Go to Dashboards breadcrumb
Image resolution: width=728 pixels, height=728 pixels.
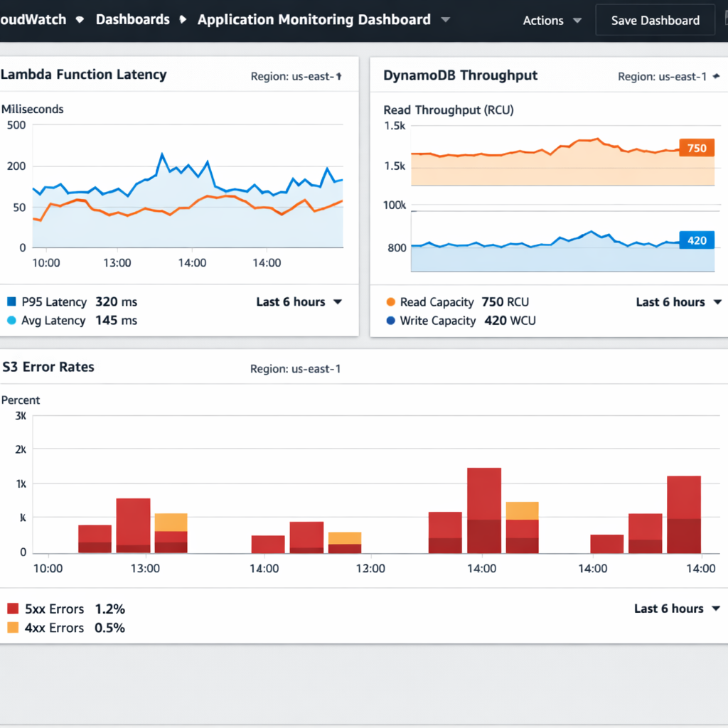coord(133,19)
